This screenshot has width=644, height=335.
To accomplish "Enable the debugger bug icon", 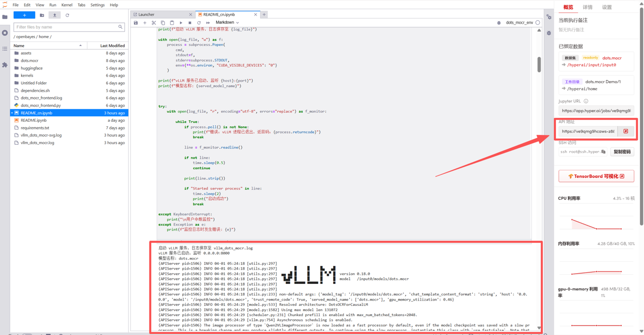I will 499,22.
